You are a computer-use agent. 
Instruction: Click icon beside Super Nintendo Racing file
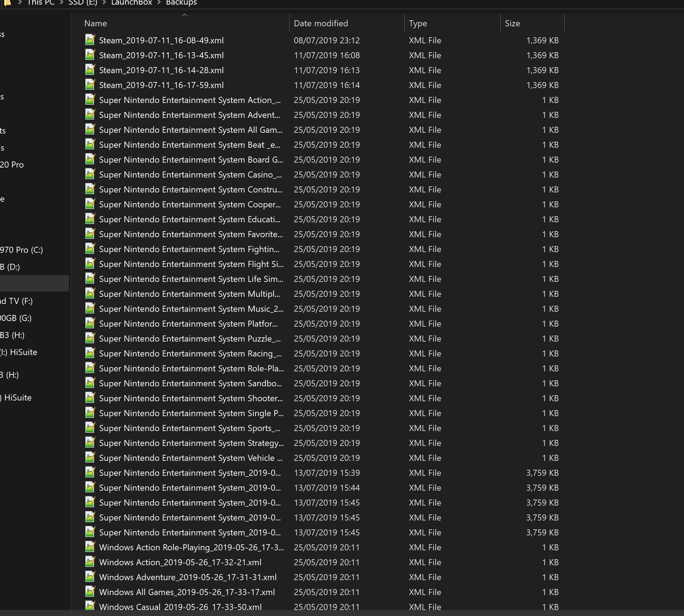tap(90, 353)
